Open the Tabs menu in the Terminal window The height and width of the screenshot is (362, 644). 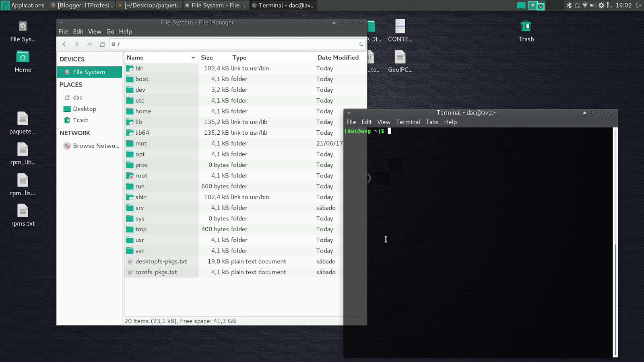[x=432, y=122]
